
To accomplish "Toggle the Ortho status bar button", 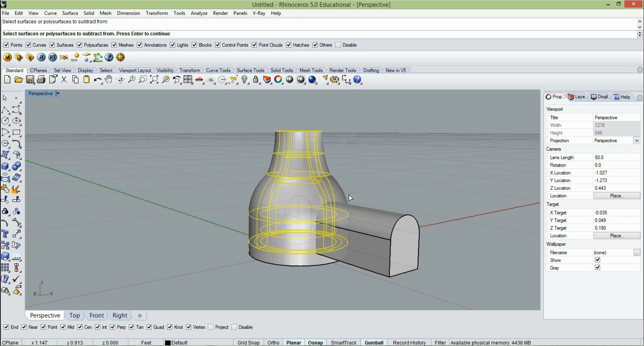I will coord(273,343).
